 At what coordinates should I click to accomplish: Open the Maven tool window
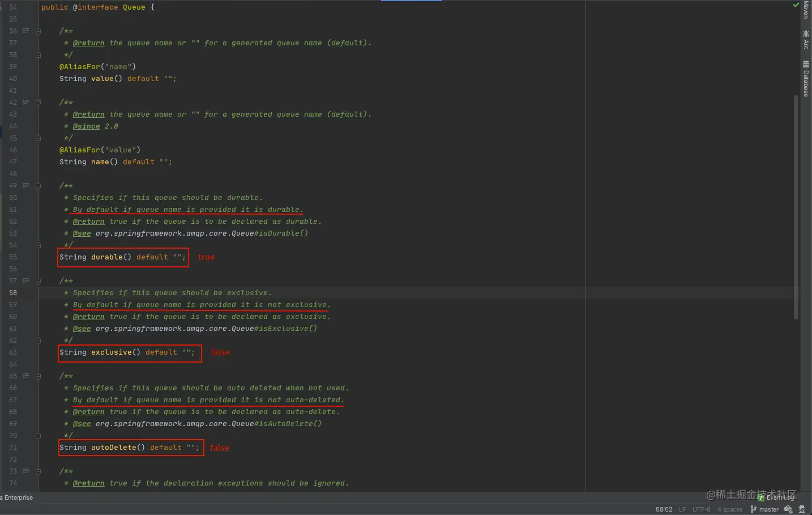click(806, 10)
